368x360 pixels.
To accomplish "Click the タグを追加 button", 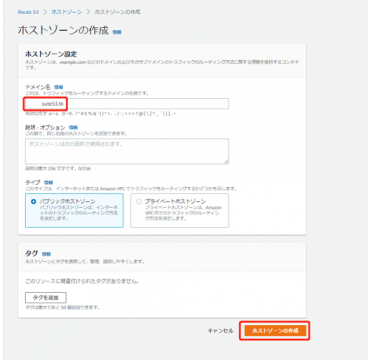I will [x=46, y=298].
